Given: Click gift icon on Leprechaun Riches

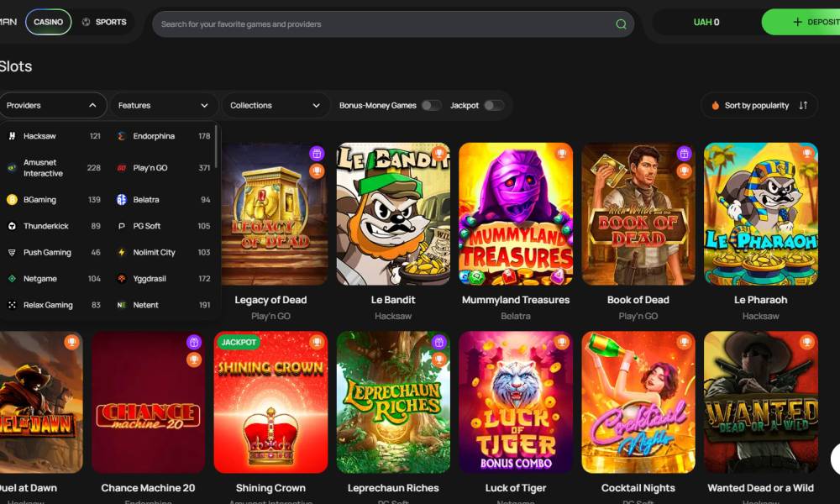Looking at the screenshot, I should [x=438, y=342].
